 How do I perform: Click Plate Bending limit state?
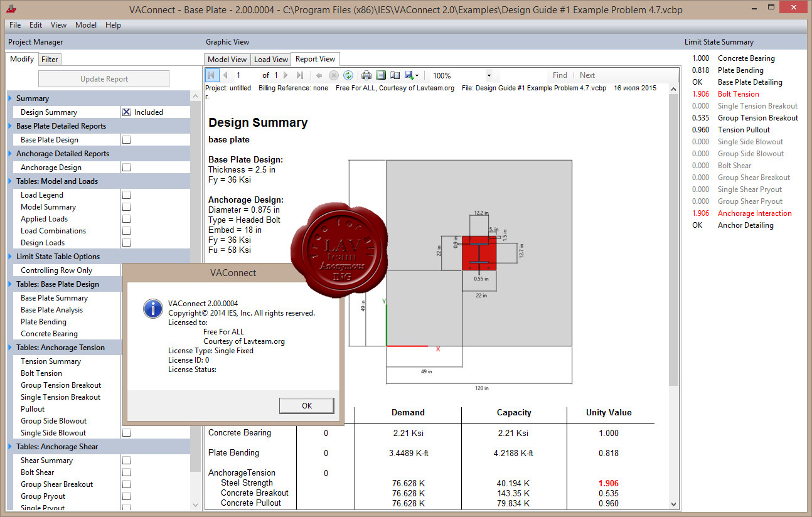tap(740, 70)
